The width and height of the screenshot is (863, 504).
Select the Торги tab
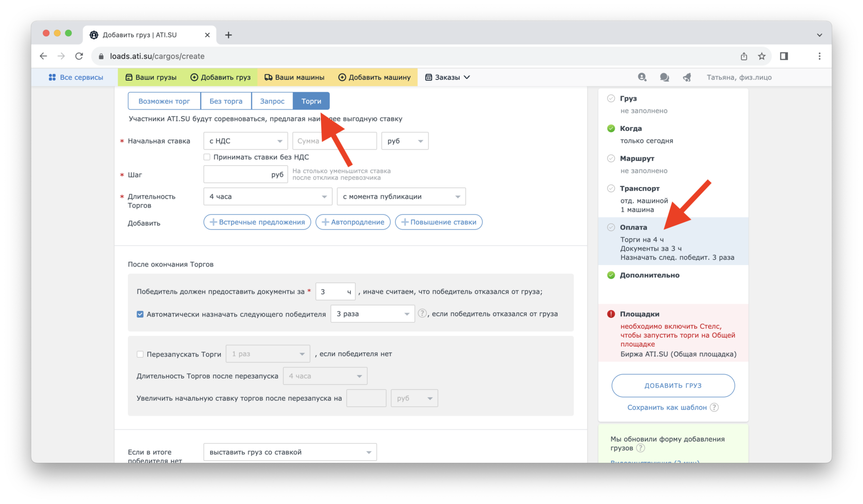coord(311,101)
